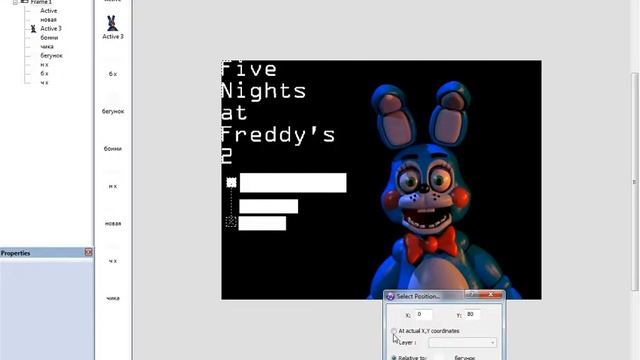Open the Layer dropdown in Select Position
This screenshot has width=640, height=360.
462,343
